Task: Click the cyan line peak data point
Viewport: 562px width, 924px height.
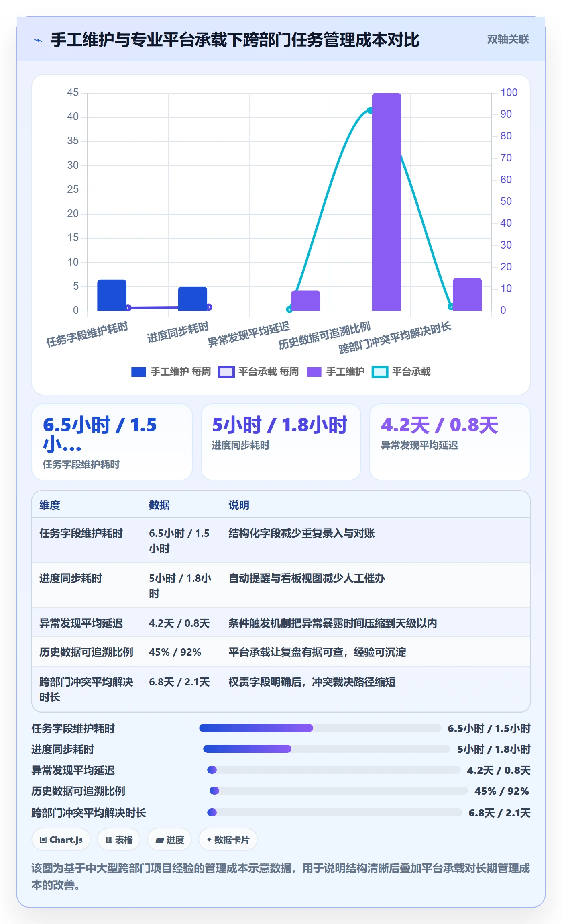Action: (x=370, y=110)
